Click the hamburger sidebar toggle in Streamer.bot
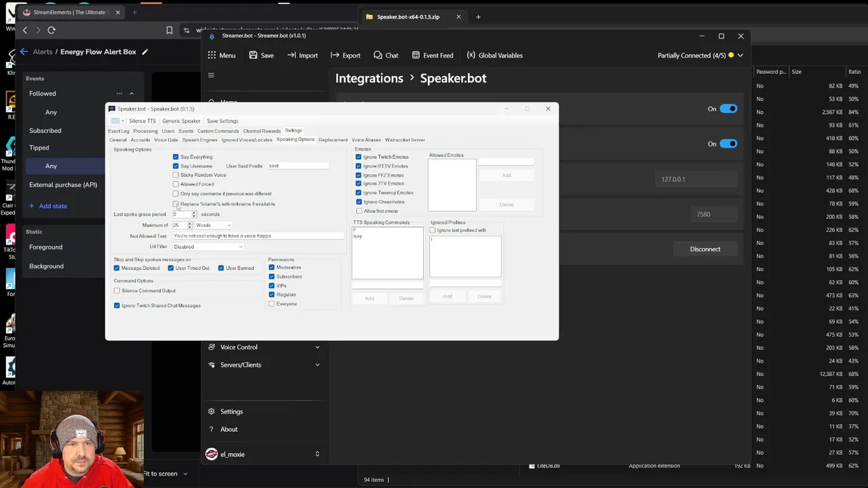The width and height of the screenshot is (868, 488). point(211,75)
